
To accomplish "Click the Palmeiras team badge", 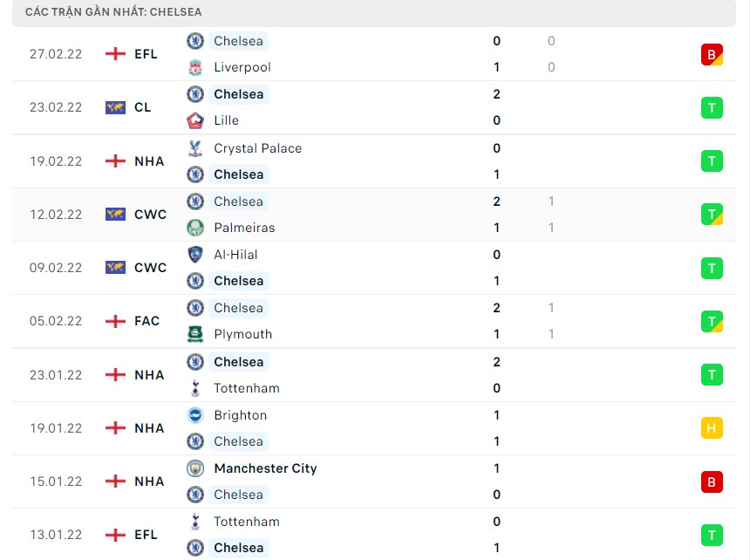I will (195, 228).
